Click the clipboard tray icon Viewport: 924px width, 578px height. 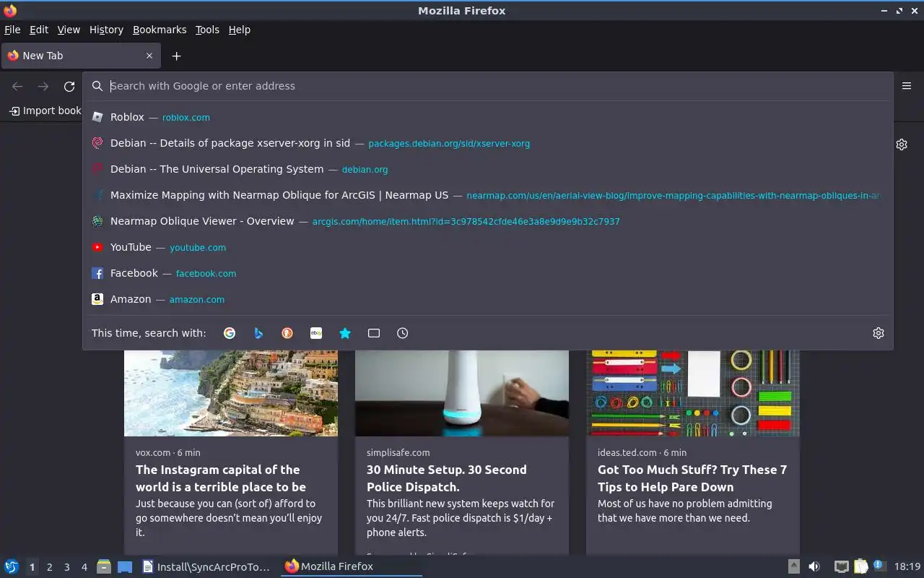pos(860,566)
